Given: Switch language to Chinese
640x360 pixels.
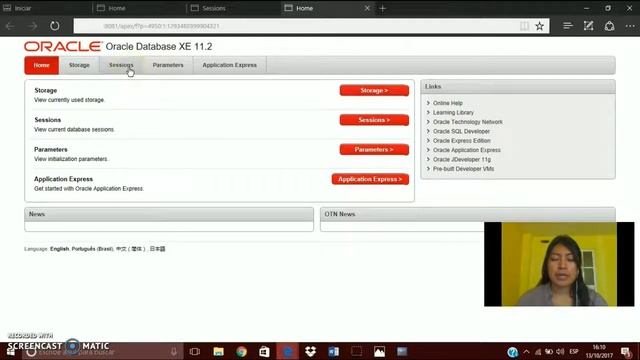Looking at the screenshot, I should 130,249.
